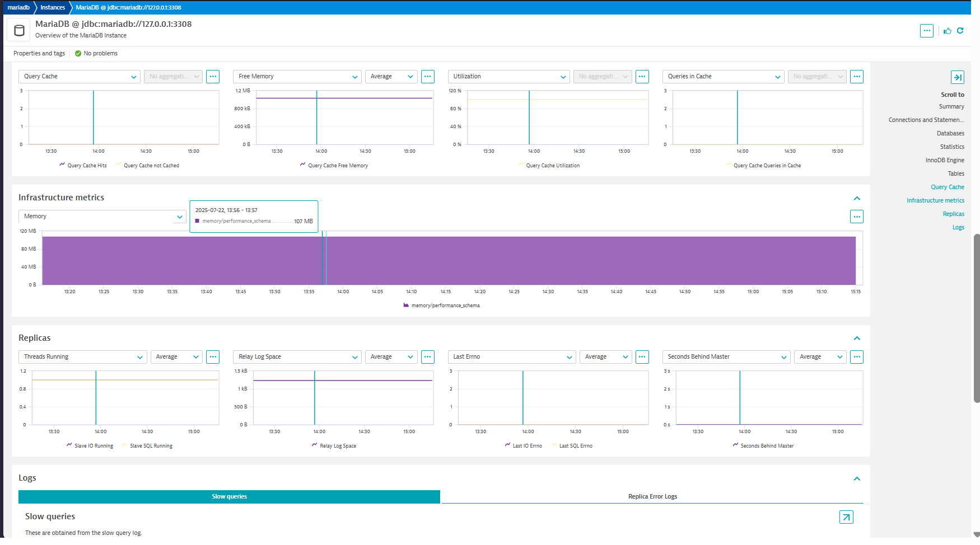
Task: Collapse the right Scroll to sidebar
Action: point(957,77)
